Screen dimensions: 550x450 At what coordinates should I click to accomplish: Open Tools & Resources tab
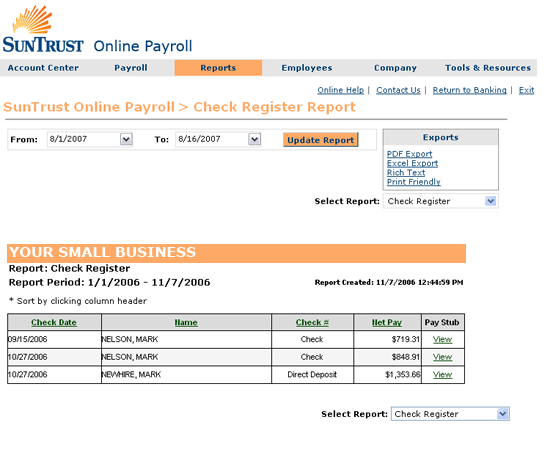pyautogui.click(x=488, y=68)
